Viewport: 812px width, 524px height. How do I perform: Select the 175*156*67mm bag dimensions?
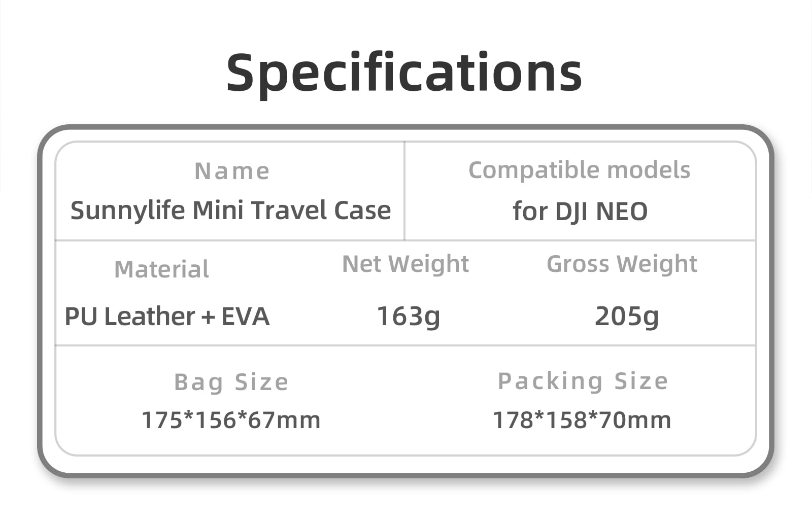[x=231, y=420]
